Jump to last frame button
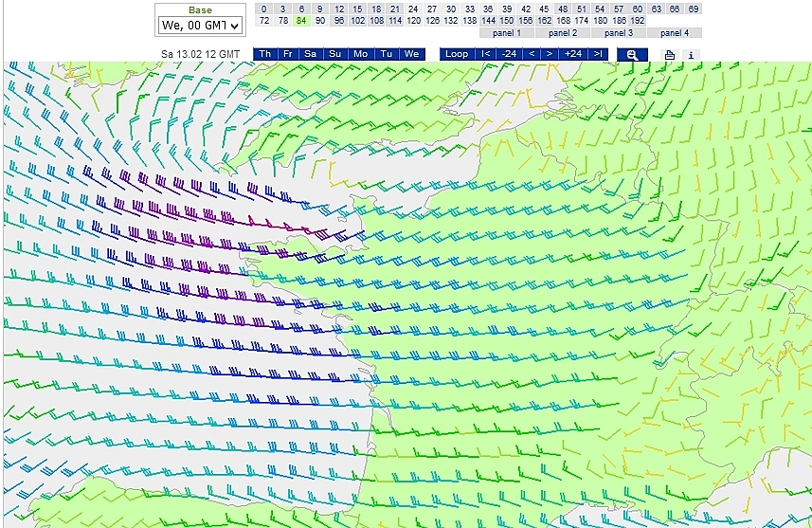Image resolution: width=812 pixels, height=528 pixels. tap(598, 54)
